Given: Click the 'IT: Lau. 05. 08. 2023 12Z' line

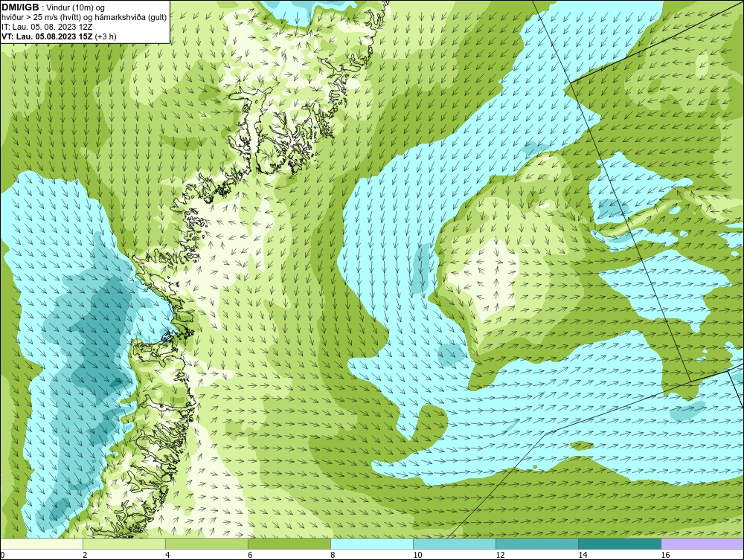Looking at the screenshot, I should (47, 27).
